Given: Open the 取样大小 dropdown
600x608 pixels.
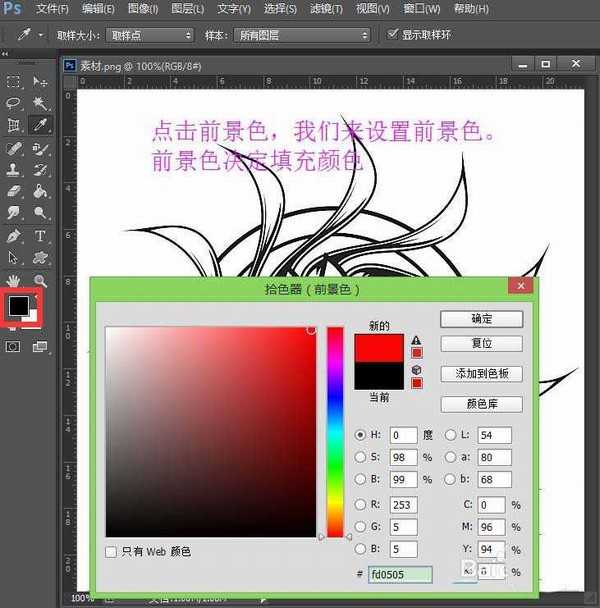Looking at the screenshot, I should pos(148,35).
